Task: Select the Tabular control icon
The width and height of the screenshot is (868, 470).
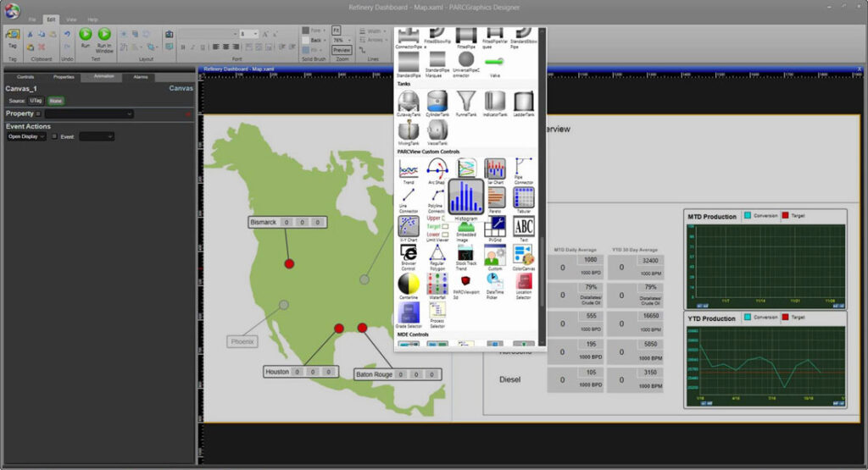Action: click(524, 198)
